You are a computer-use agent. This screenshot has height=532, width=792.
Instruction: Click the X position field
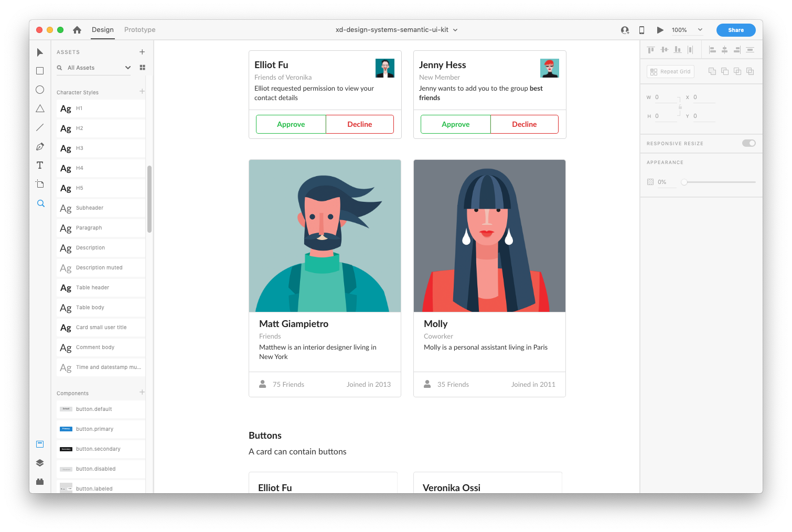click(704, 97)
